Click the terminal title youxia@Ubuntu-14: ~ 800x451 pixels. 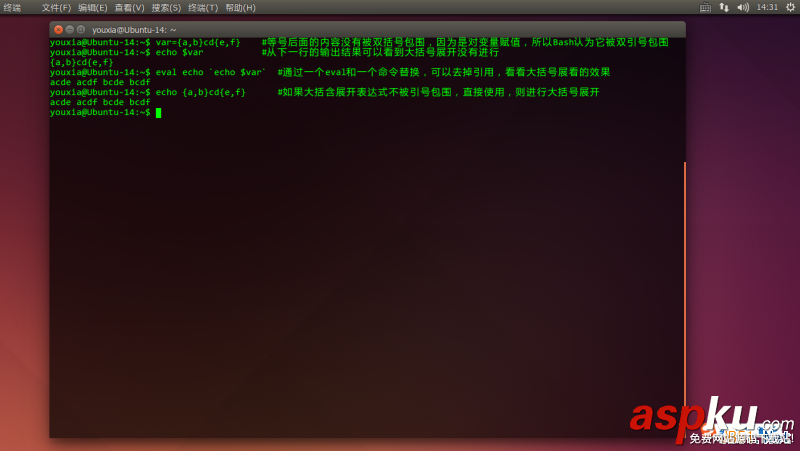tap(134, 30)
